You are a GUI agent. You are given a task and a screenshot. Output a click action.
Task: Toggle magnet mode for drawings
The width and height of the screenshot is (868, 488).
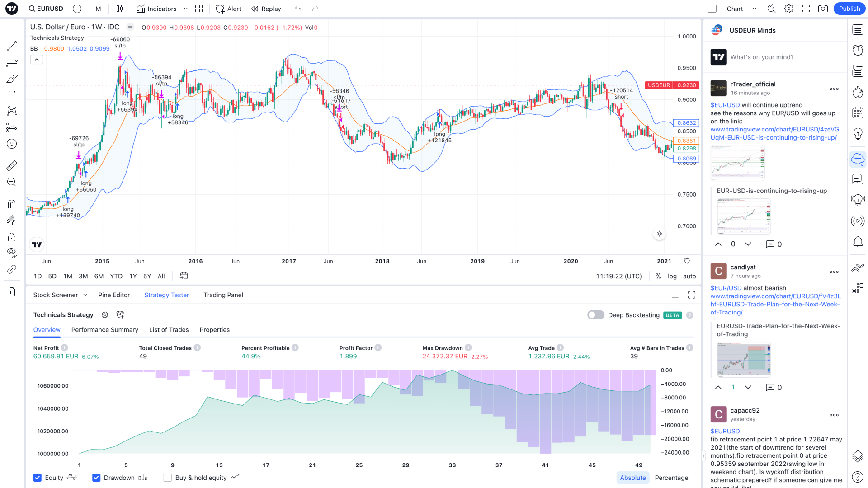[x=12, y=204]
